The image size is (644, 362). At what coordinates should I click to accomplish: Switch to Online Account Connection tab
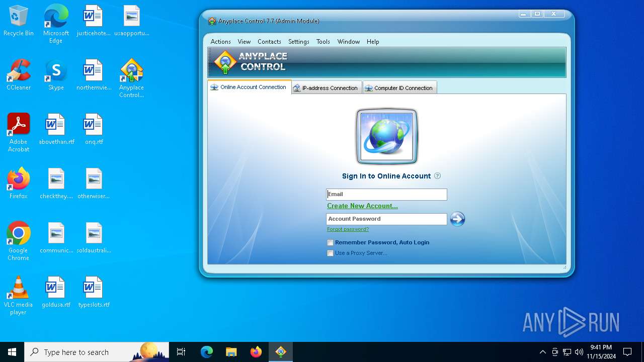[250, 87]
